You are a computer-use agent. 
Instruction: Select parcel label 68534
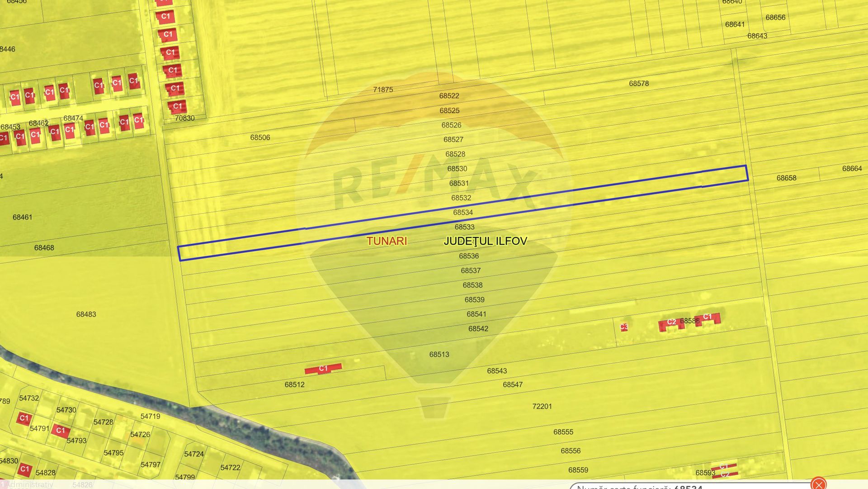pos(463,212)
